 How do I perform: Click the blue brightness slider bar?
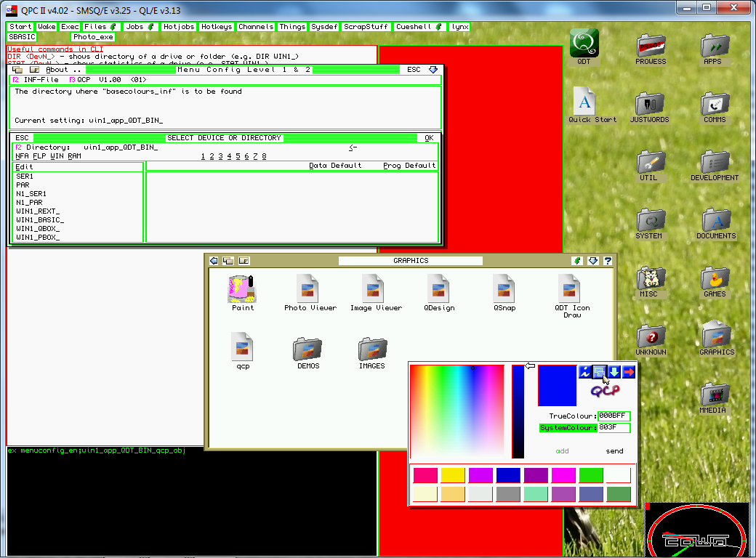click(x=518, y=411)
